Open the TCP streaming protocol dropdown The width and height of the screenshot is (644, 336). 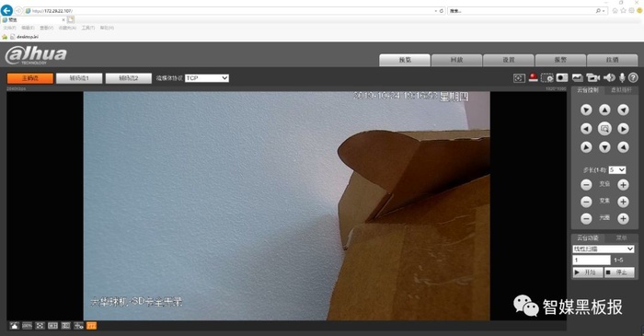[207, 78]
